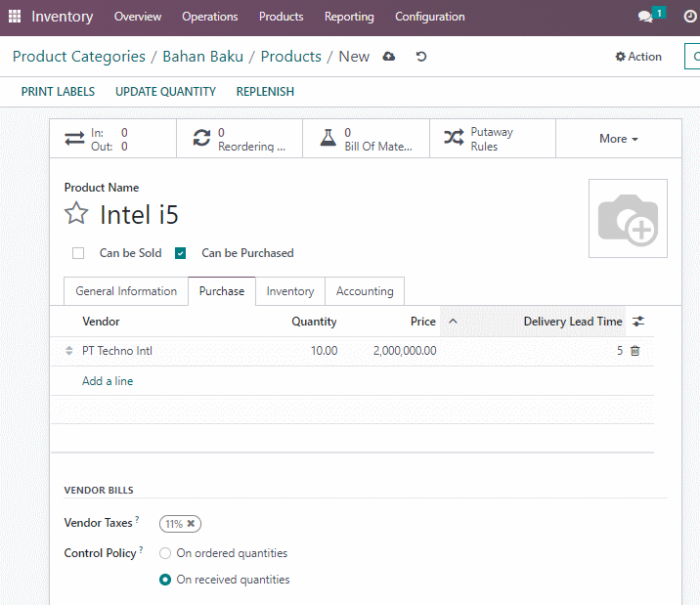Open the Bill Of Materials flask button

point(366,139)
